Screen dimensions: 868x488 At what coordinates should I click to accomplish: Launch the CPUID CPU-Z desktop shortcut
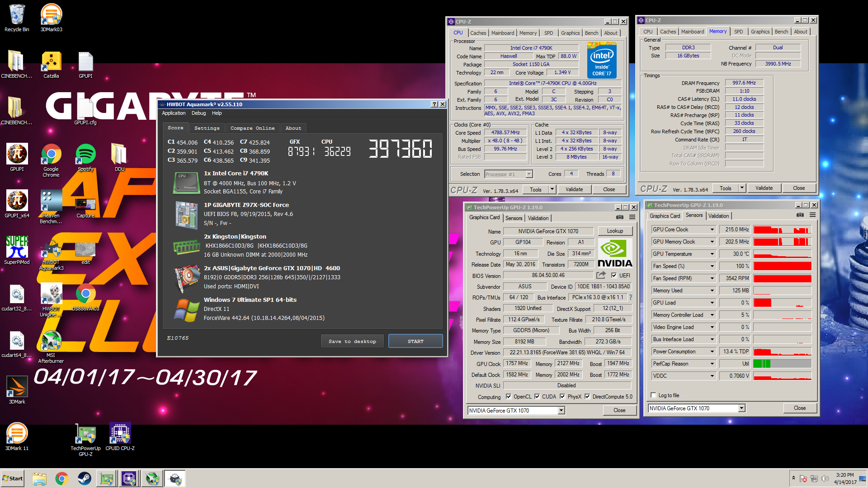tap(120, 437)
